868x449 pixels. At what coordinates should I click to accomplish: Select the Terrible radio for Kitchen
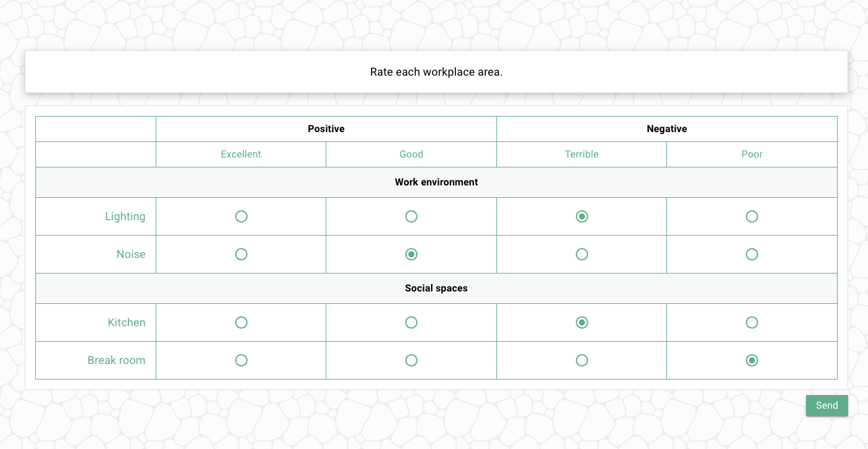(x=582, y=322)
